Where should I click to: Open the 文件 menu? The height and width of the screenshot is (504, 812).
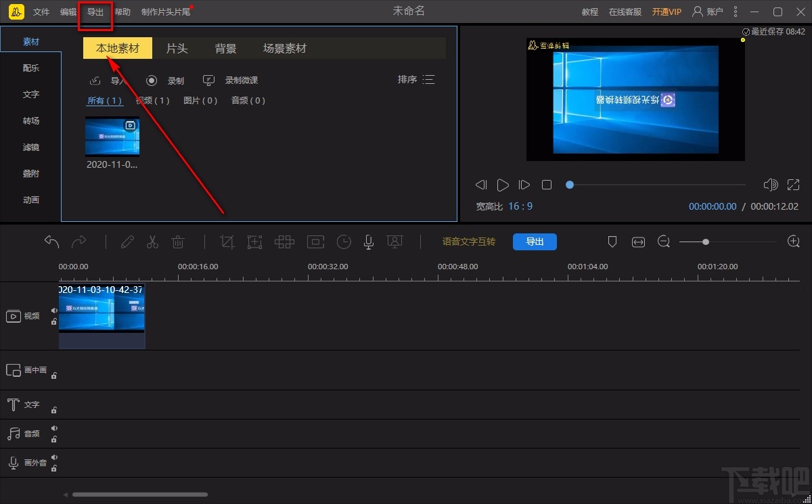tap(41, 12)
